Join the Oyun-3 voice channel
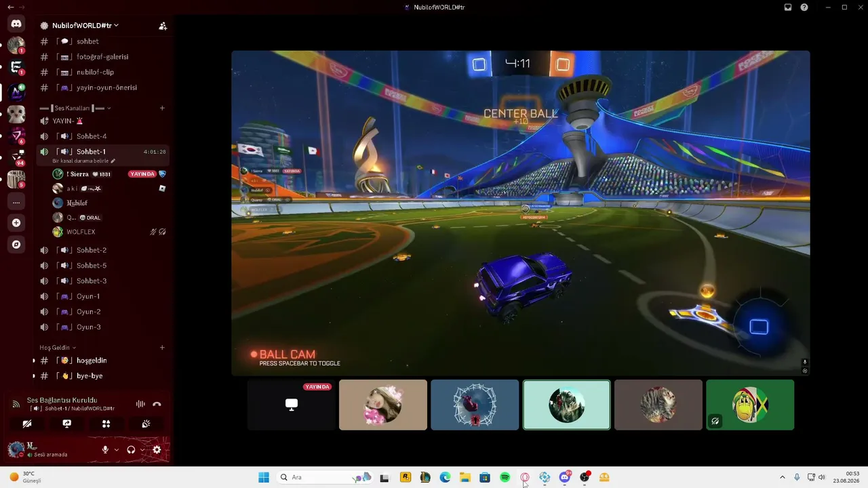 (x=102, y=327)
